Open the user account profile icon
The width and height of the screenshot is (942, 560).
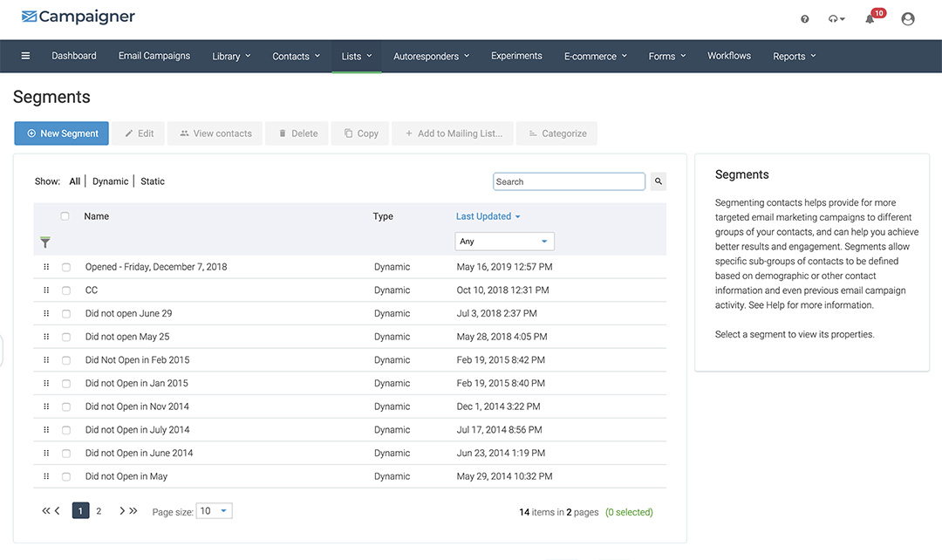[x=908, y=19]
